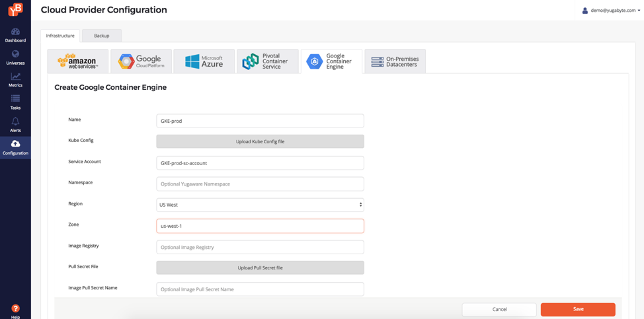Switch to the Backup tab
Screen dimensions: 644x319
[101, 36]
